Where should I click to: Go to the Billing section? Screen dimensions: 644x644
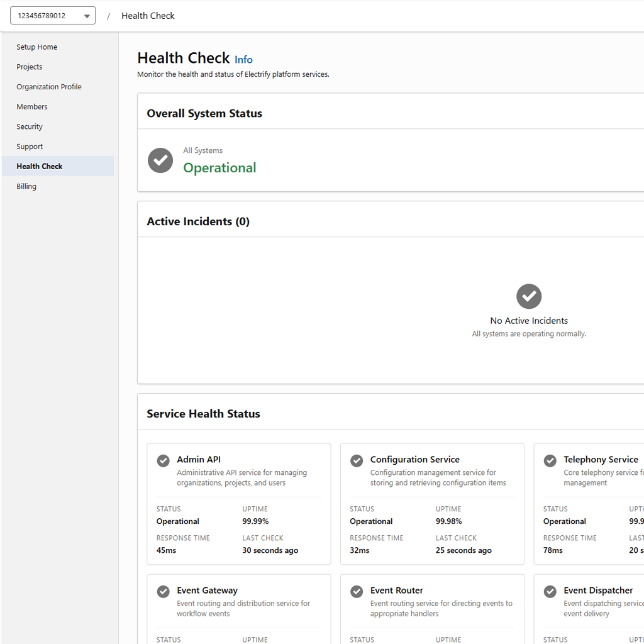26,187
